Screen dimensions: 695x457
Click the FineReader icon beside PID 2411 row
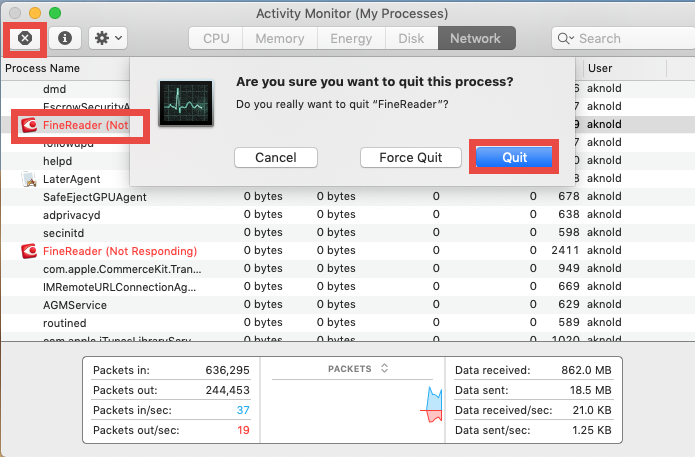[29, 251]
